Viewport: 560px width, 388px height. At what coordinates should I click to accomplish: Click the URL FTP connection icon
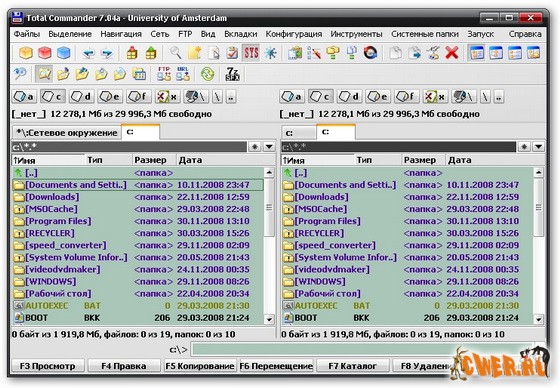tap(182, 74)
